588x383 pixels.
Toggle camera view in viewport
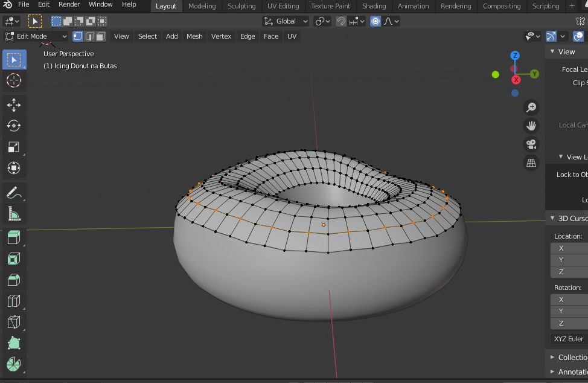[531, 144]
